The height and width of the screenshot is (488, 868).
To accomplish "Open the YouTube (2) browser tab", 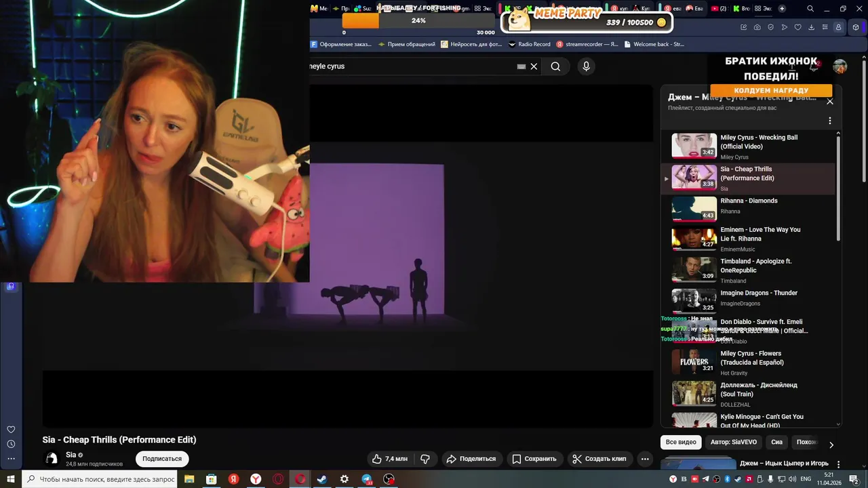I will click(x=719, y=9).
